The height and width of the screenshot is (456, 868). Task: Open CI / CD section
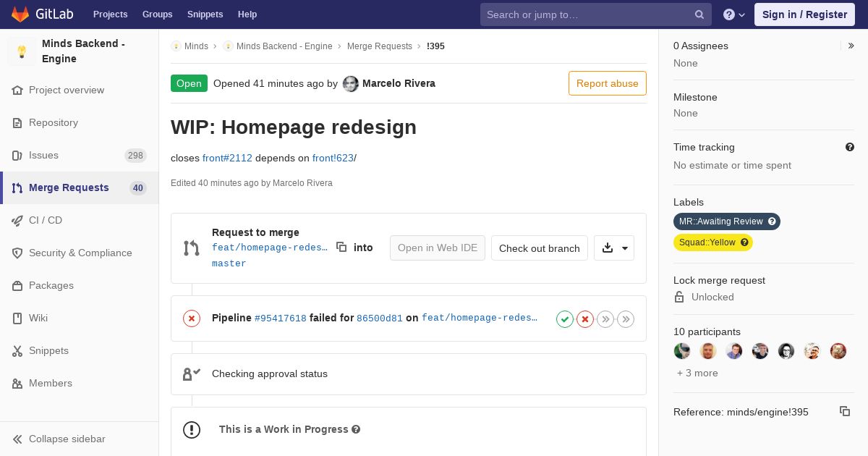point(79,220)
